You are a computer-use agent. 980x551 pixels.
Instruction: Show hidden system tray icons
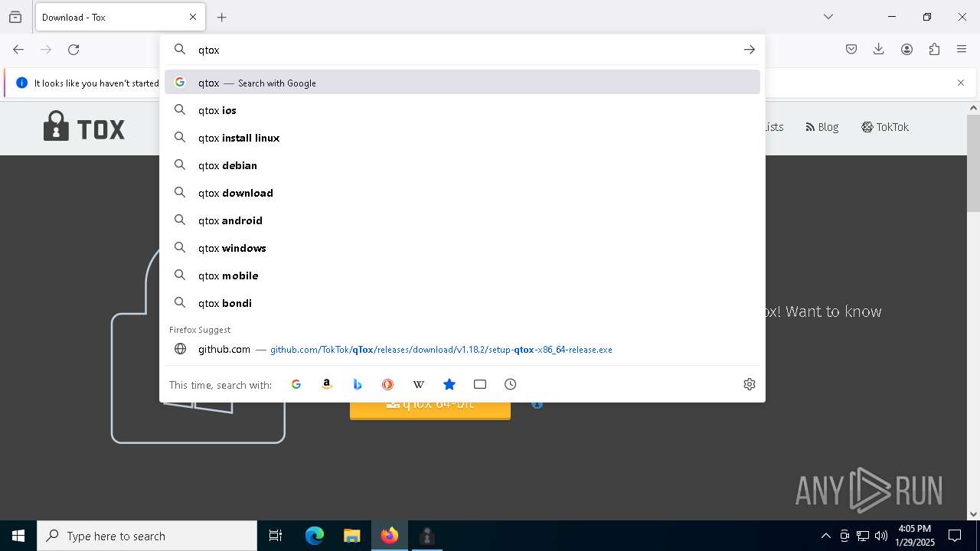coord(825,536)
